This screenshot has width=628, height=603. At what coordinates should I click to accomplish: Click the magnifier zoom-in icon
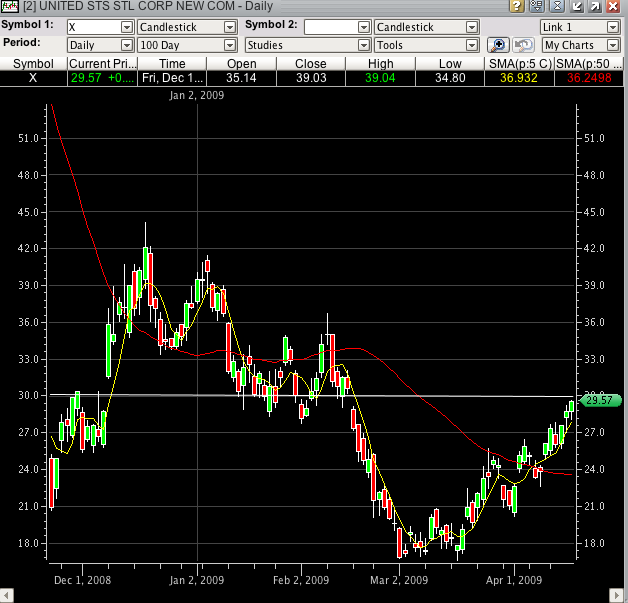[x=499, y=45]
